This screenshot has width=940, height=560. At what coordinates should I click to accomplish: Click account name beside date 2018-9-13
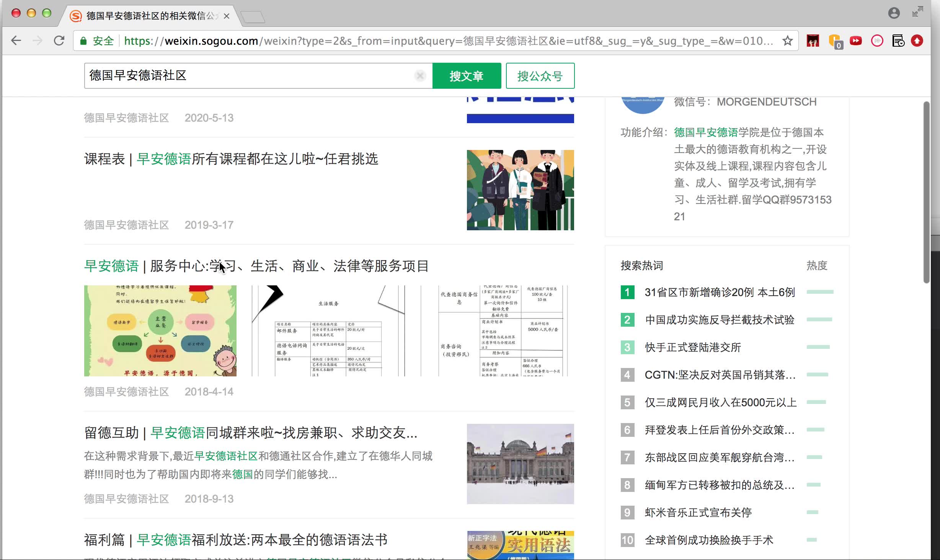(127, 499)
